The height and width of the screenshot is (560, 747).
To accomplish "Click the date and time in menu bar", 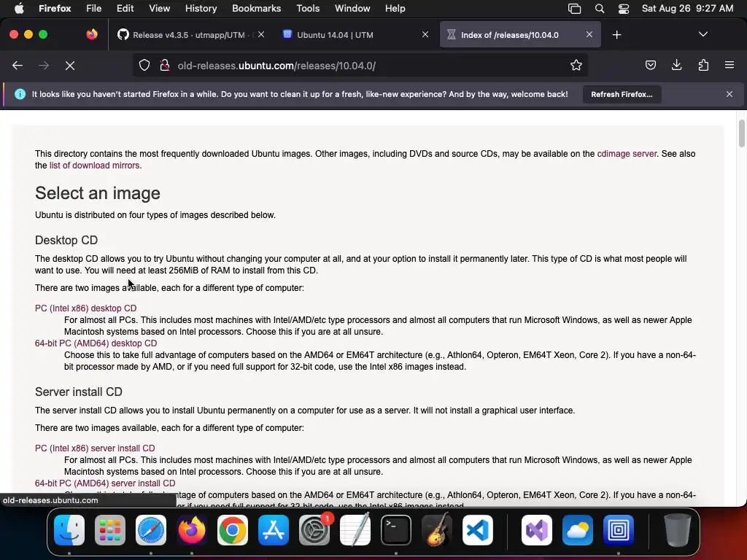I will 687,9.
